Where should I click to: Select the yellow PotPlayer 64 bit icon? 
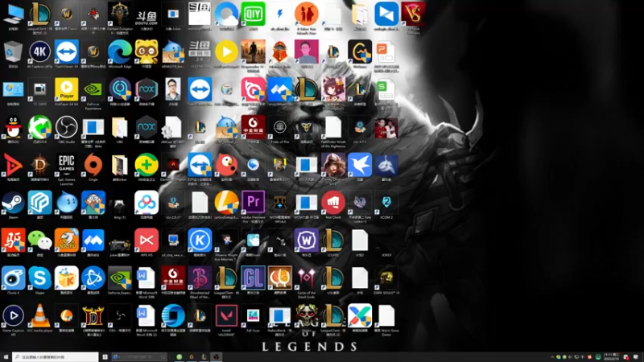tap(67, 91)
